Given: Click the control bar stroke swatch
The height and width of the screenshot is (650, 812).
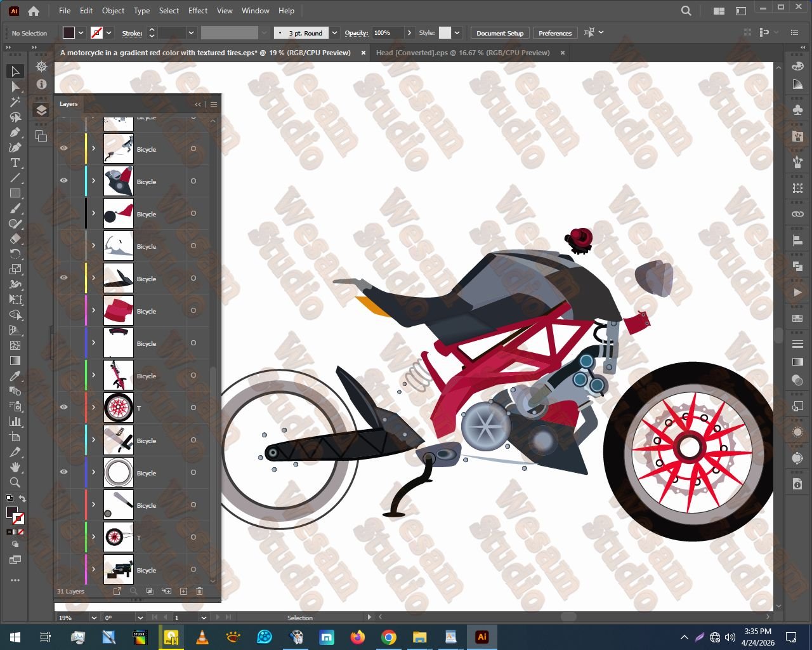Looking at the screenshot, I should (97, 33).
